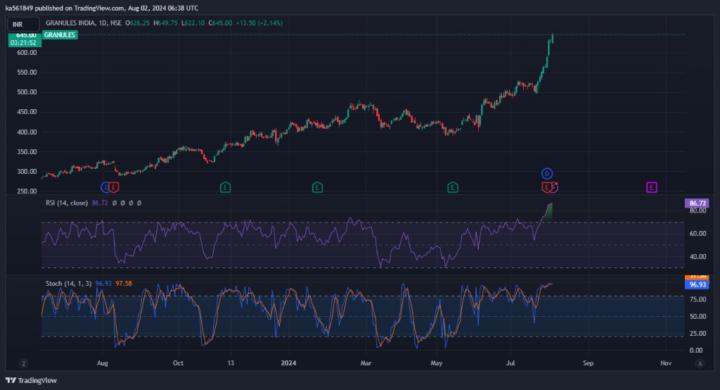Click the 350.00 price axis label

pyautogui.click(x=27, y=152)
